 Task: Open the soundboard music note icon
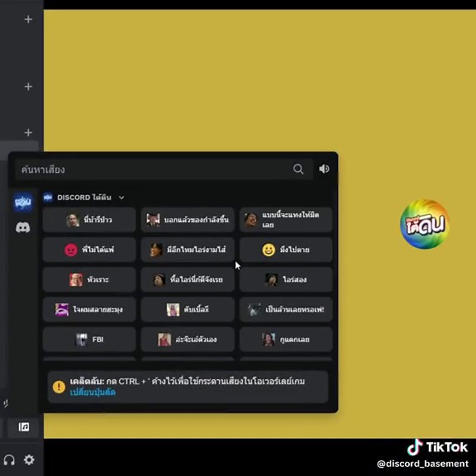24,426
